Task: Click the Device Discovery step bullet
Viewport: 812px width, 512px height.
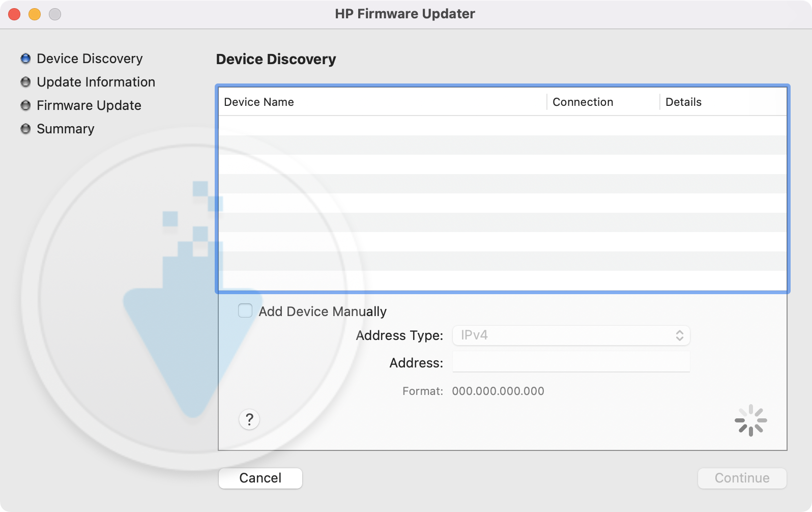Action: click(25, 59)
